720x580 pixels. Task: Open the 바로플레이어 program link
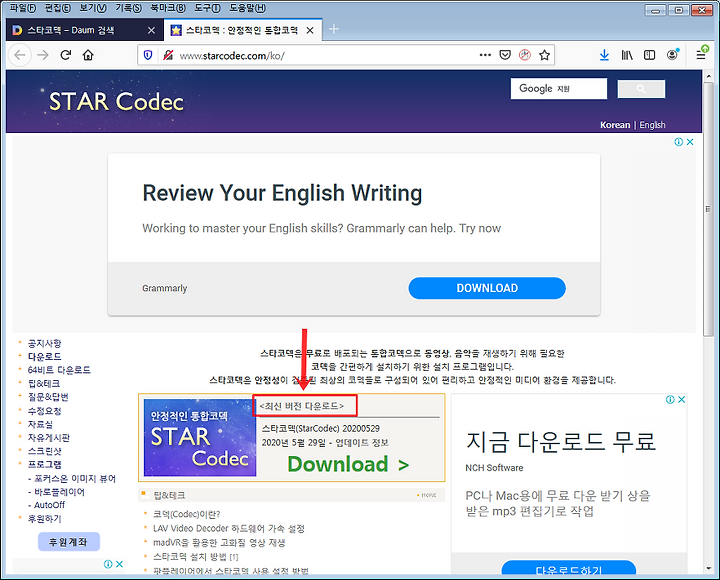[x=60, y=492]
